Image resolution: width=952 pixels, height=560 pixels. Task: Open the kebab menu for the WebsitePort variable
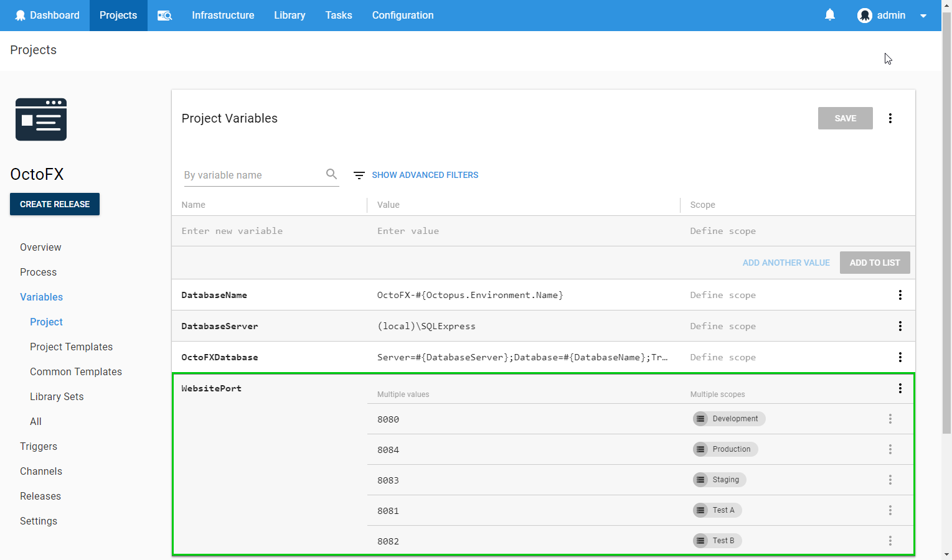click(x=900, y=388)
